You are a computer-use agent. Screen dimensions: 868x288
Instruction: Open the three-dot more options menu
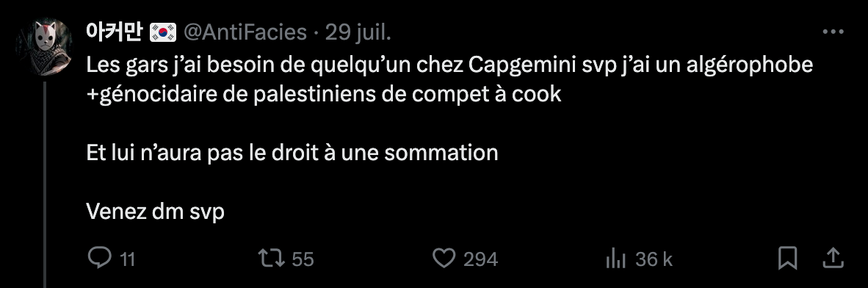pyautogui.click(x=833, y=32)
